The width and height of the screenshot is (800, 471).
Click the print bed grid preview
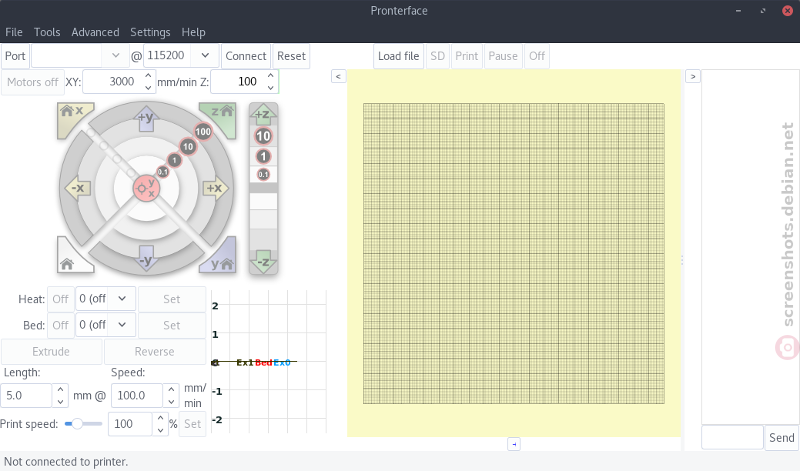click(x=514, y=254)
